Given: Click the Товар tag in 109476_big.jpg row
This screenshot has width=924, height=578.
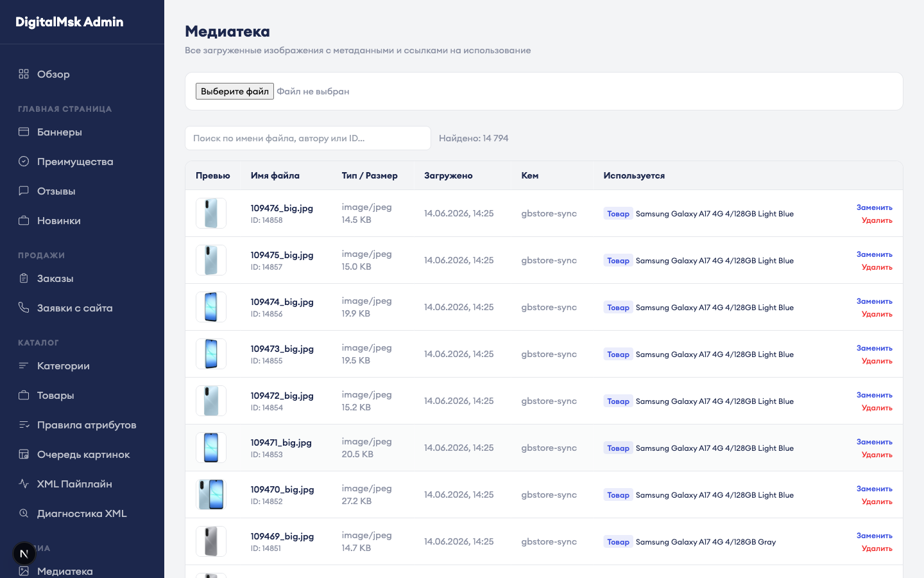Looking at the screenshot, I should click(x=618, y=214).
